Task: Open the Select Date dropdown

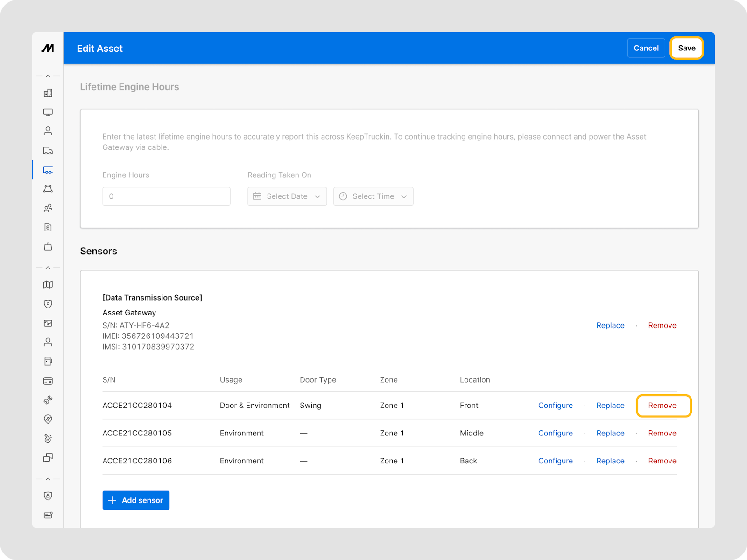Action: (287, 196)
